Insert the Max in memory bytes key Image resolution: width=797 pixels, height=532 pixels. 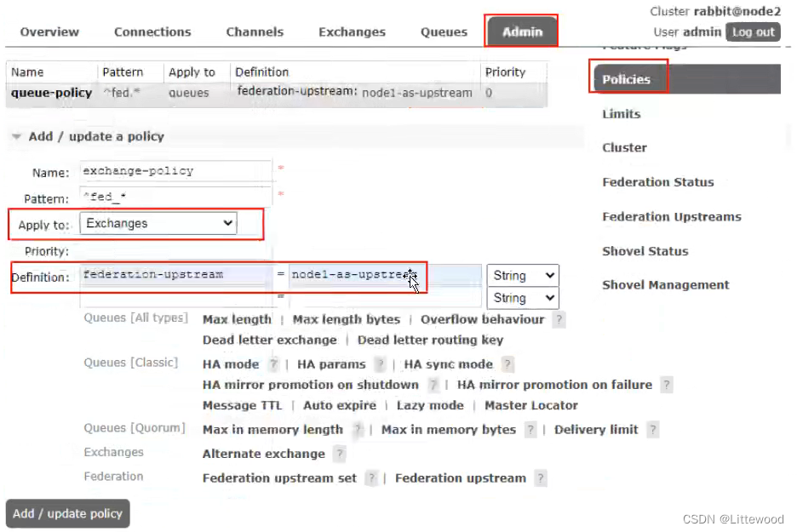[x=448, y=430]
